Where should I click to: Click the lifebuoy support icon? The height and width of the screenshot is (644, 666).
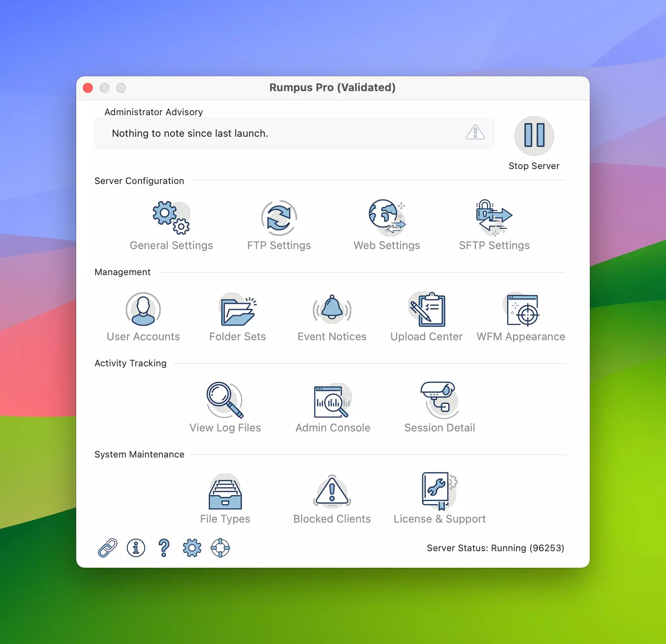(220, 548)
